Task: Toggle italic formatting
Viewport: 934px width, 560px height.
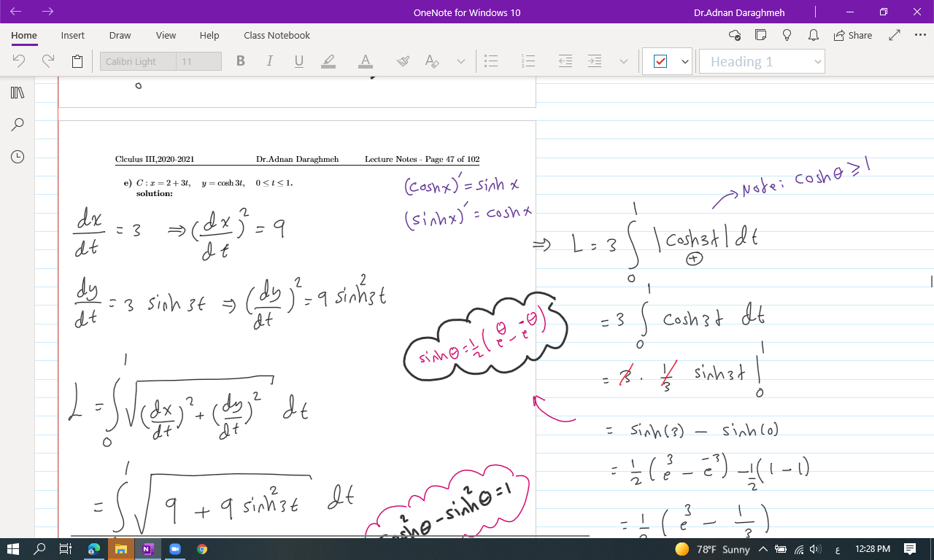Action: (x=269, y=61)
